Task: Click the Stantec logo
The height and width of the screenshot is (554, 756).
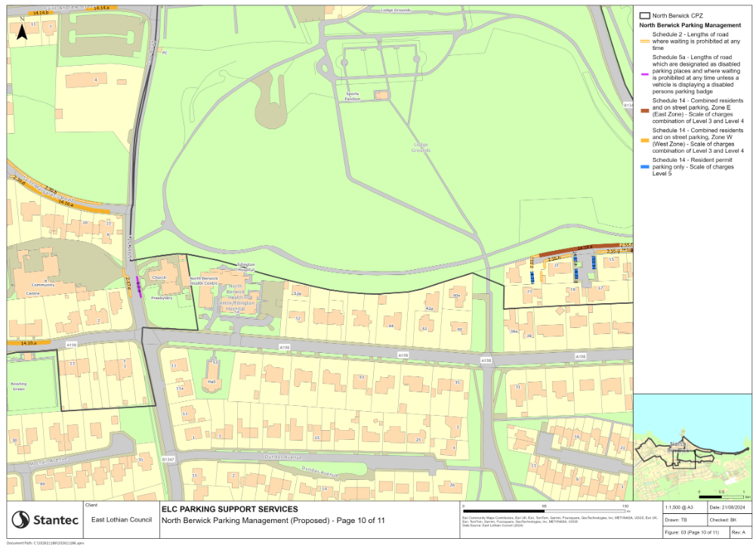Action: 45,520
